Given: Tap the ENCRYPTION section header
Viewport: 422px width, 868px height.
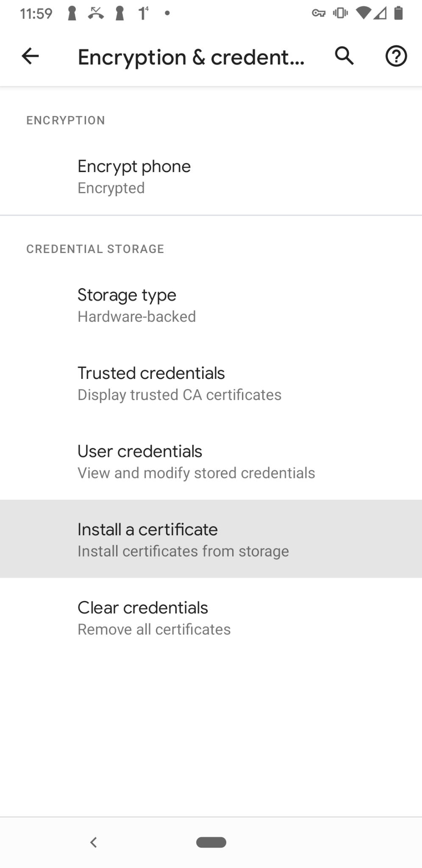Looking at the screenshot, I should 66,120.
